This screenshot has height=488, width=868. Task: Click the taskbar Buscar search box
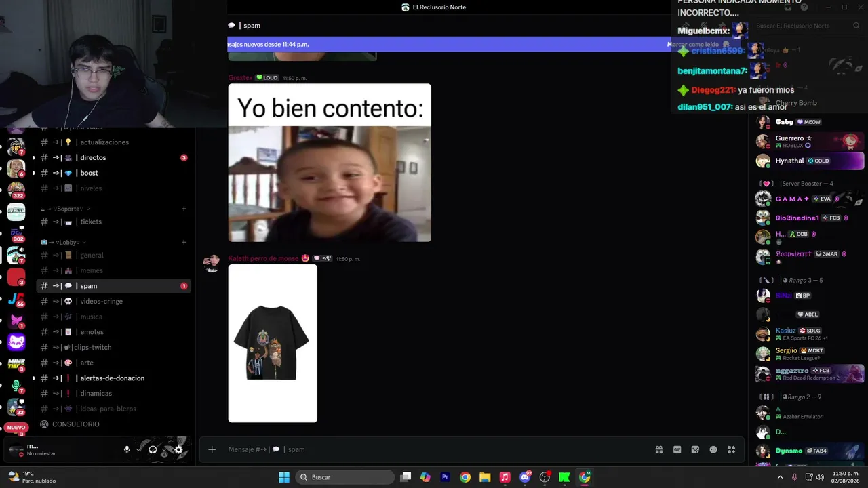click(346, 477)
